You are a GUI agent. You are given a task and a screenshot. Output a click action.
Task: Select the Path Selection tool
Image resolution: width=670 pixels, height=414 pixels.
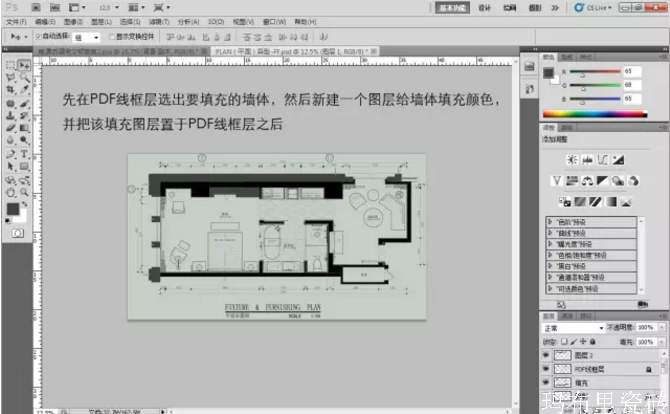tap(10, 166)
